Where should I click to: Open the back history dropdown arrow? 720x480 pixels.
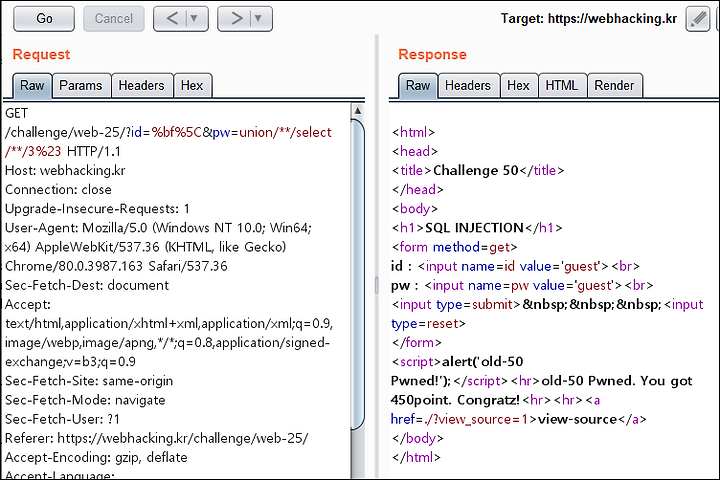pos(194,19)
